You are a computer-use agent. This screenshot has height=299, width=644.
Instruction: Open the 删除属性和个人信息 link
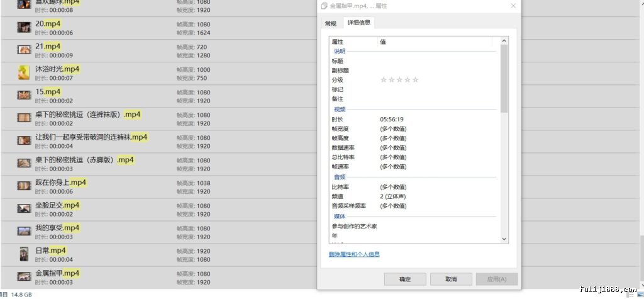tap(354, 254)
